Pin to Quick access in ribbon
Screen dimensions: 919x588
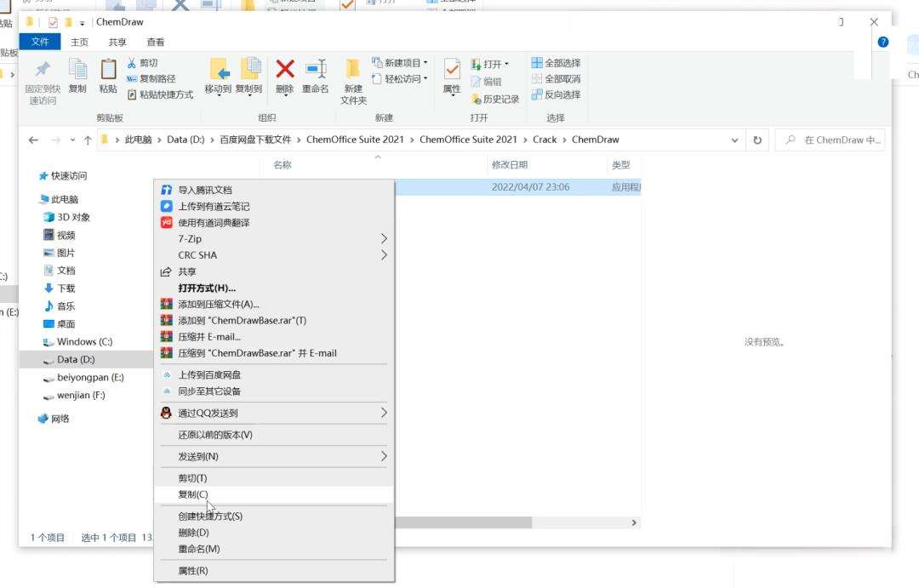(43, 82)
